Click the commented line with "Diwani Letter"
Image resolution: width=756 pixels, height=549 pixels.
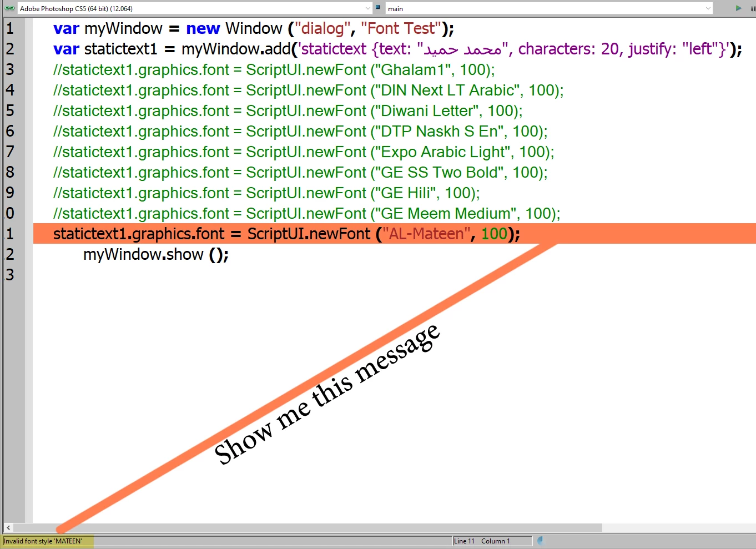(288, 110)
